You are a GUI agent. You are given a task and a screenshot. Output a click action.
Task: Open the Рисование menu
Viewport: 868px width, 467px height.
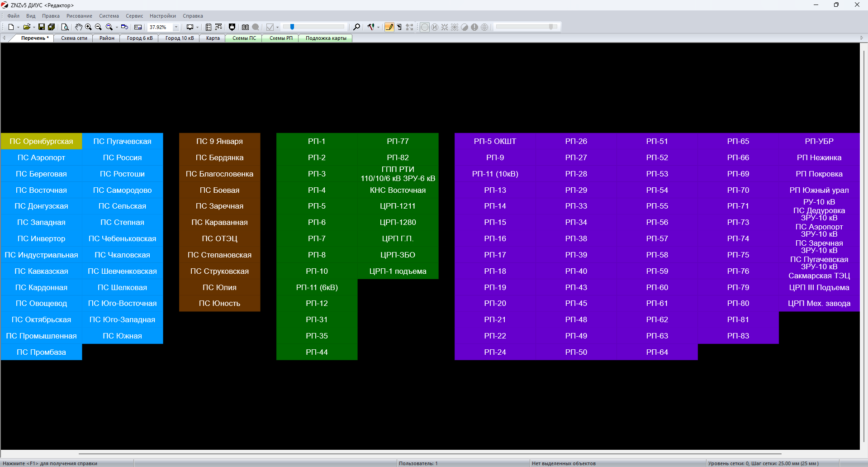79,16
